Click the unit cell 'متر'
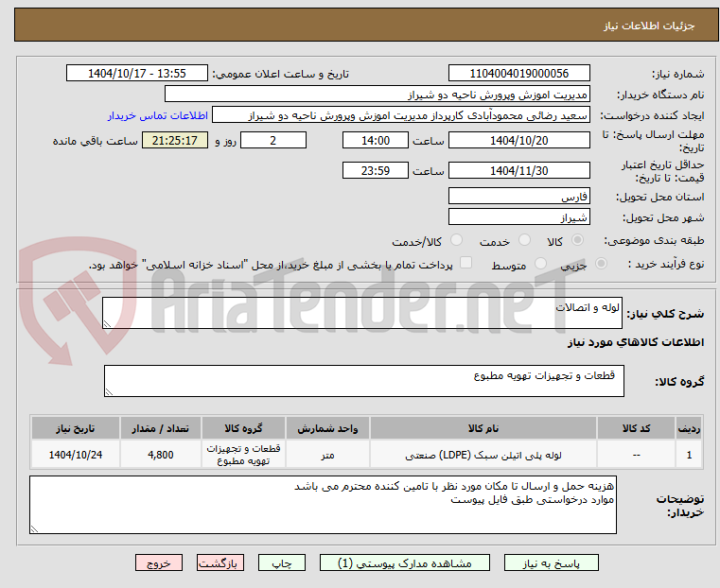 click(x=327, y=455)
